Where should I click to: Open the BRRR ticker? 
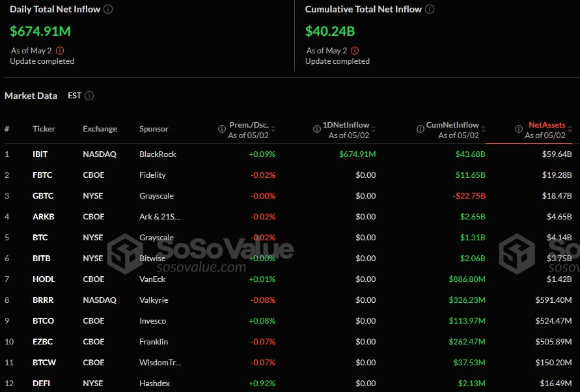pyautogui.click(x=43, y=300)
